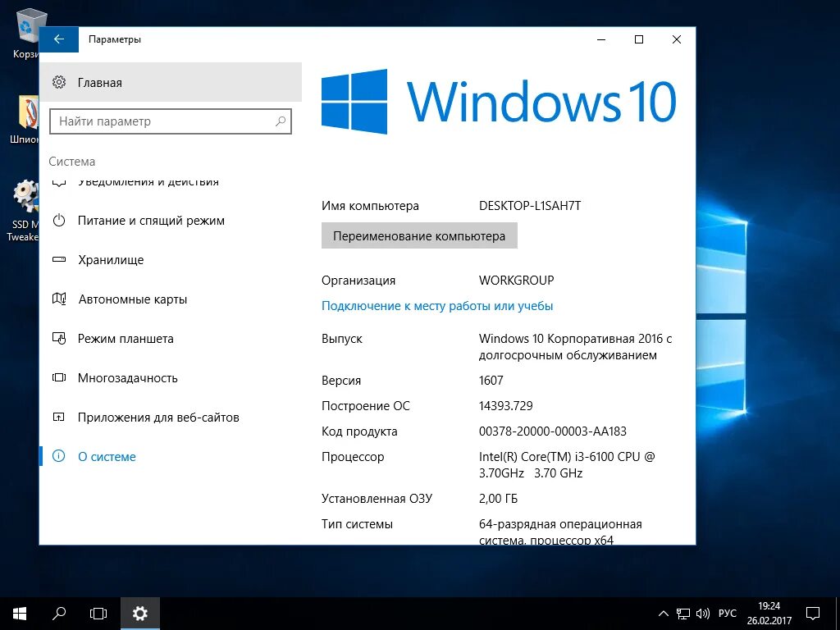
Task: Open Питание и спящий режим
Action: 171,221
